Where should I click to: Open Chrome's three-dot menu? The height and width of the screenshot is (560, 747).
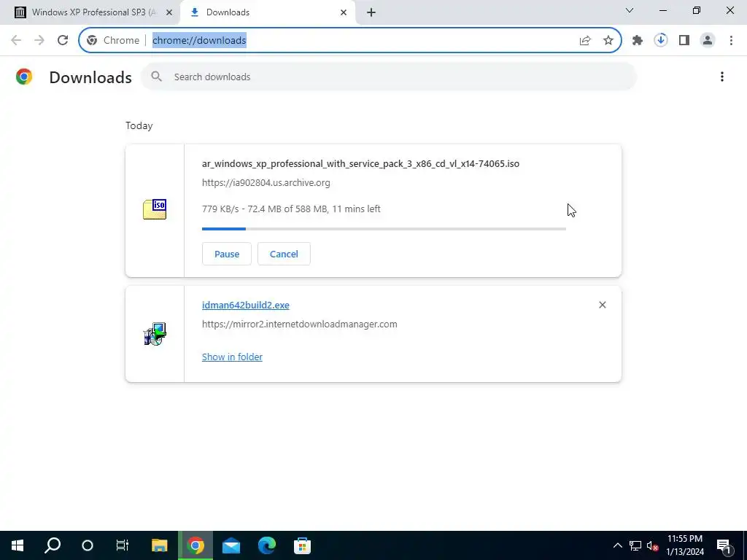731,41
